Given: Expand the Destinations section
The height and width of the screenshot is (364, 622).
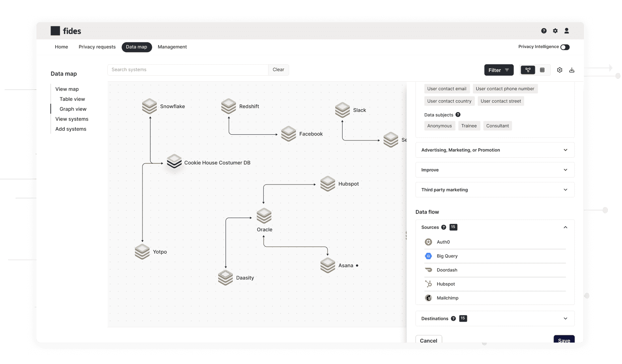Looking at the screenshot, I should pos(495,319).
